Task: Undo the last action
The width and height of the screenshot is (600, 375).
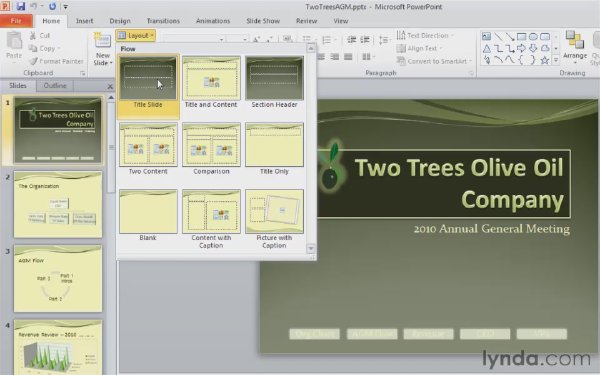Action: [x=33, y=6]
